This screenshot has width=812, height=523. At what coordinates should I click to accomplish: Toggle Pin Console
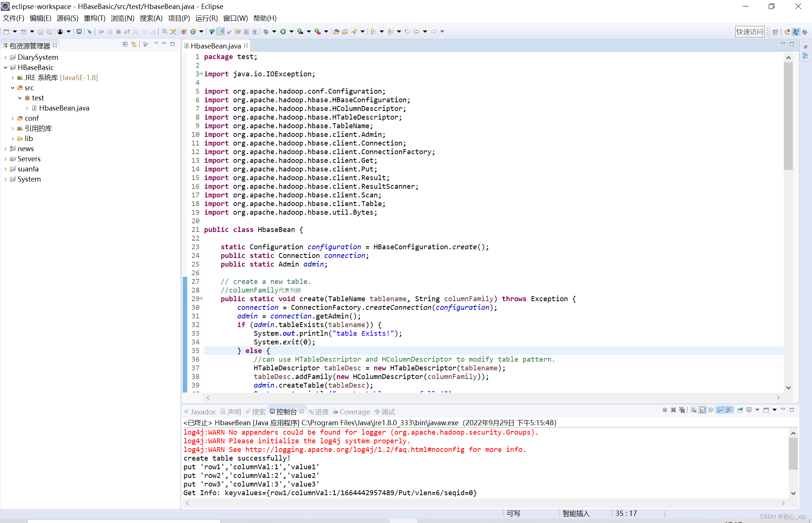pos(740,410)
